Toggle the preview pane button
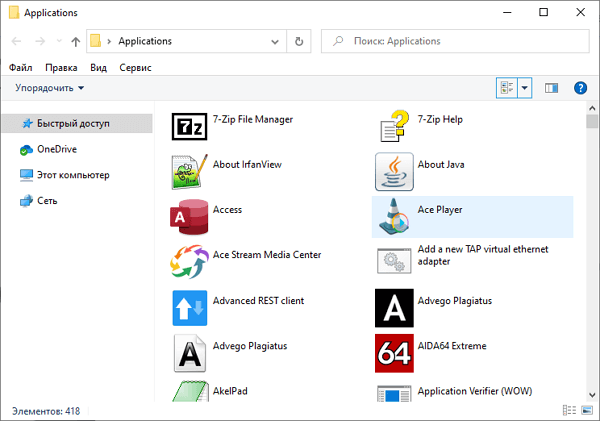 551,88
